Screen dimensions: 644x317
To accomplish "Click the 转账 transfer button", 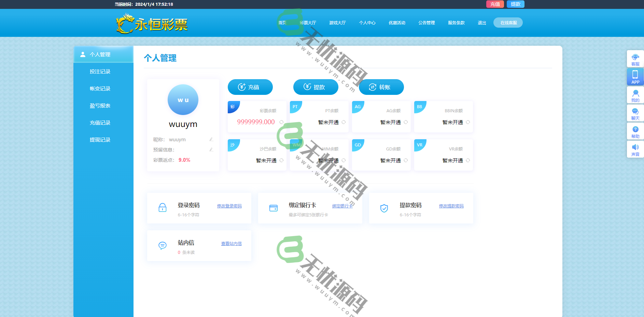I will [381, 87].
